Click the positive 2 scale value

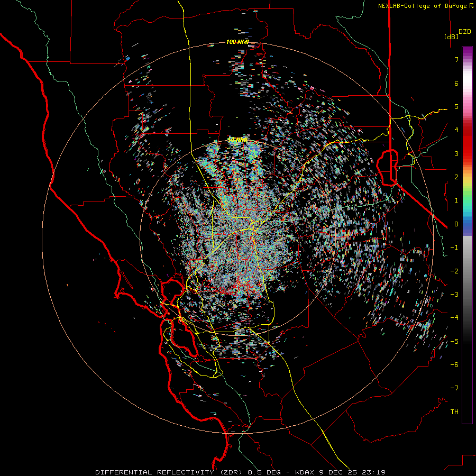click(456, 177)
